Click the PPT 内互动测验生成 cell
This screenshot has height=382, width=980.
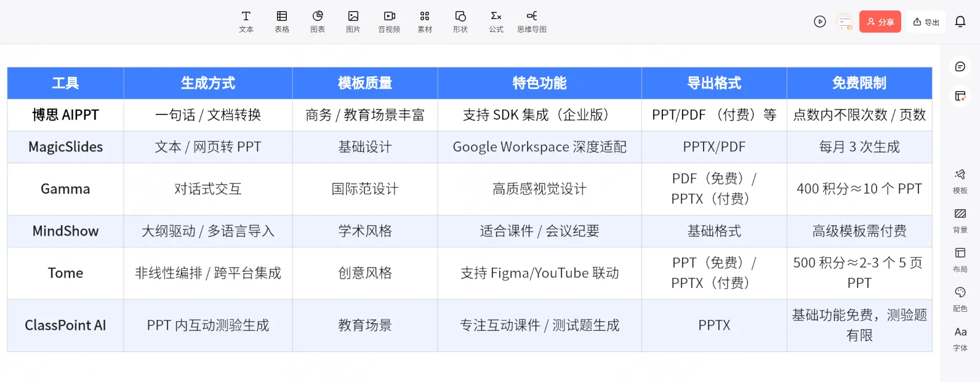coord(208,325)
